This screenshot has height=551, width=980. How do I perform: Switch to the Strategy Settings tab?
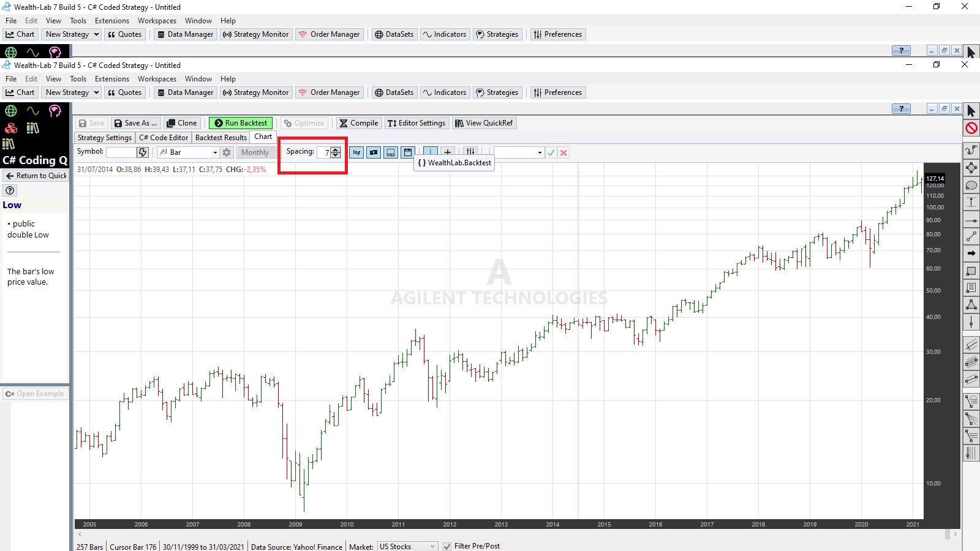coord(105,138)
